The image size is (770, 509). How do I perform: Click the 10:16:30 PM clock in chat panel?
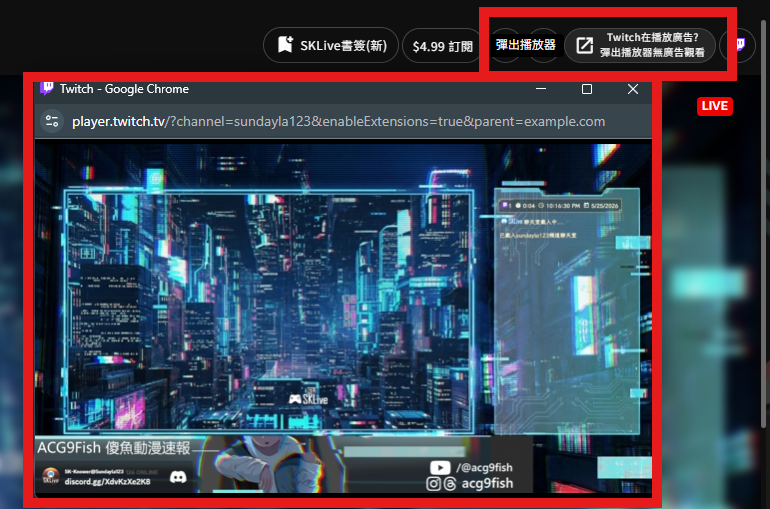click(559, 206)
